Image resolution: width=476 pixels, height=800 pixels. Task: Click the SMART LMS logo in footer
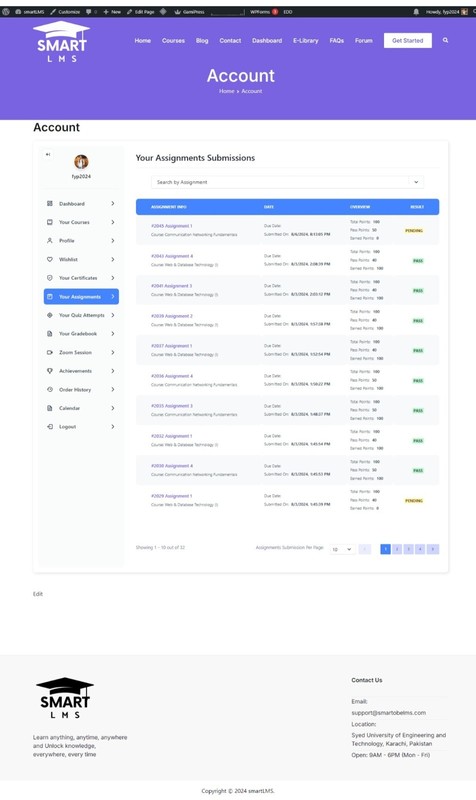pyautogui.click(x=64, y=697)
